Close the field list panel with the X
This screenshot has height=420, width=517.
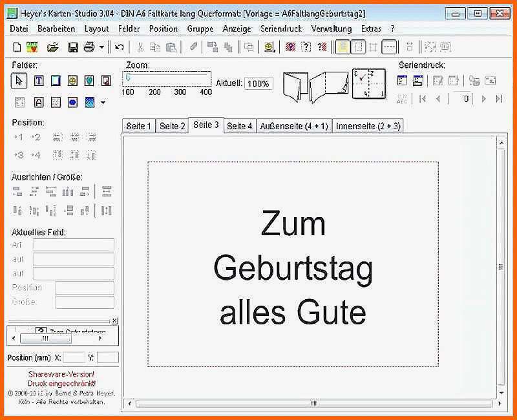point(114,320)
